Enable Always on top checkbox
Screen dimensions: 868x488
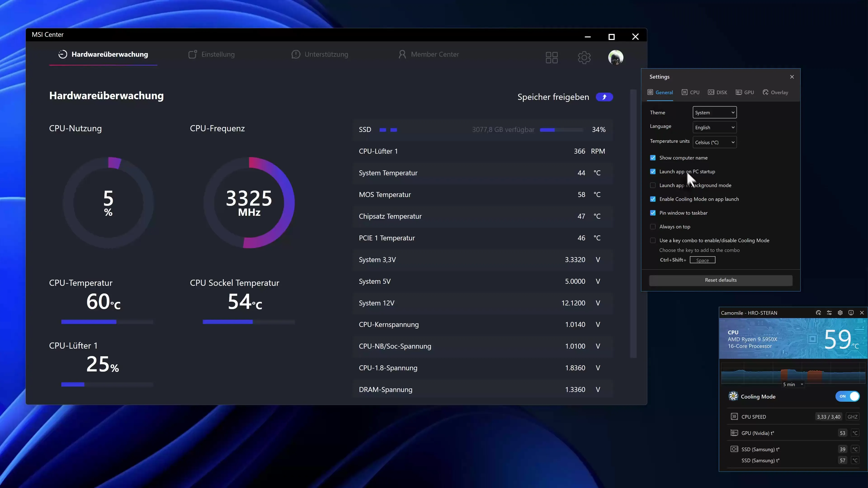(653, 227)
